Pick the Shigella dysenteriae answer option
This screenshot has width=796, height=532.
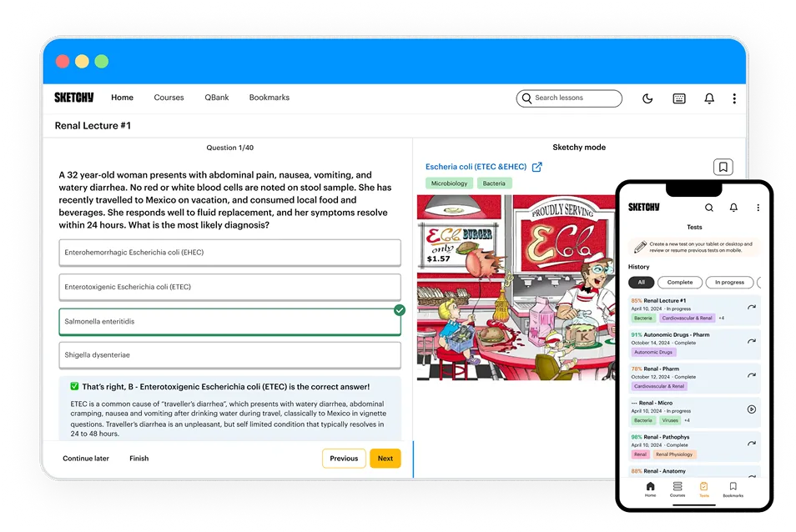(230, 355)
